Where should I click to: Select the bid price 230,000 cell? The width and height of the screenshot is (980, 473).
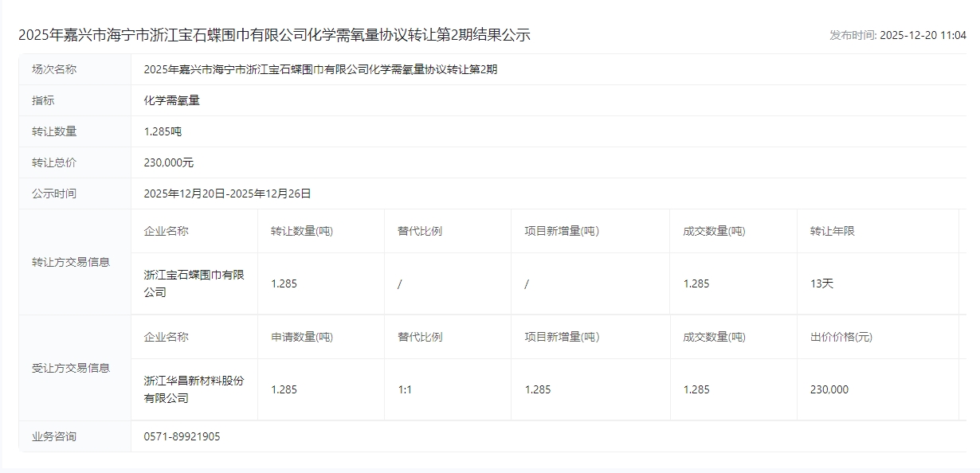click(x=829, y=389)
